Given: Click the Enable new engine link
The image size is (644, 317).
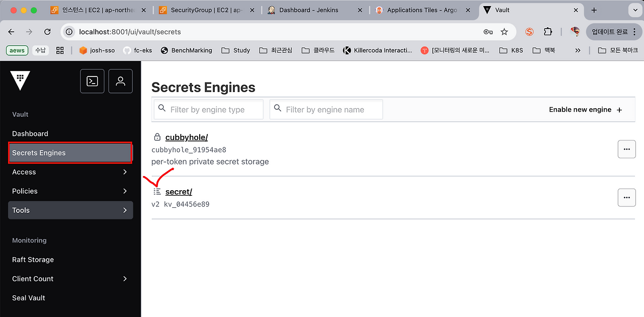Looking at the screenshot, I should coord(586,110).
